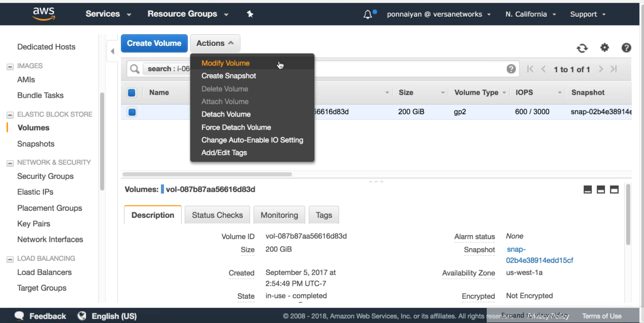Viewport: 644px width, 323px height.
Task: Choose Create Snapshot from Actions menu
Action: point(229,76)
